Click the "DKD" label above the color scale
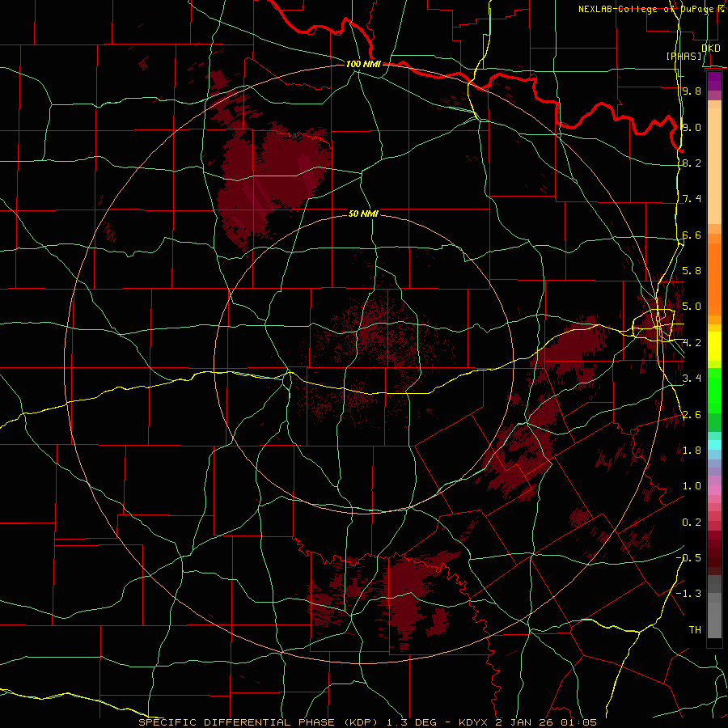 pos(710,48)
